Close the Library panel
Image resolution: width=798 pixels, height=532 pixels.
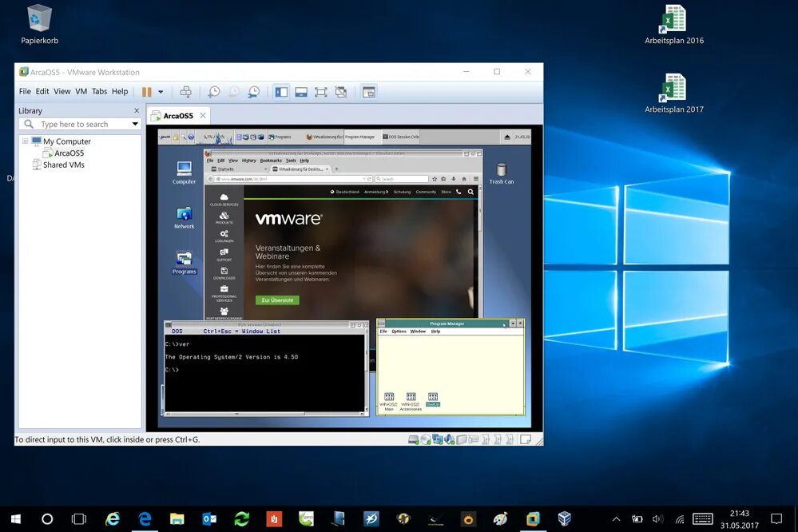tap(137, 110)
